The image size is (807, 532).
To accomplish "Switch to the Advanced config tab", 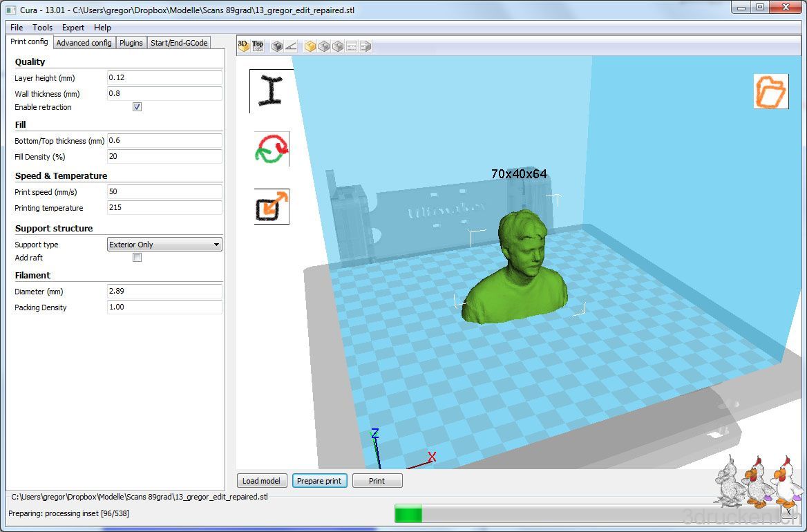I will (x=84, y=43).
